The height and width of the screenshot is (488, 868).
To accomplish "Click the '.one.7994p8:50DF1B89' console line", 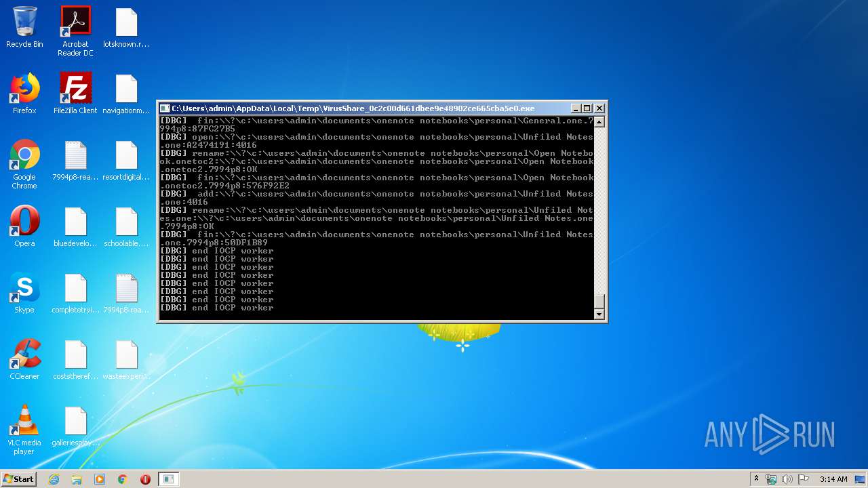I will click(214, 243).
